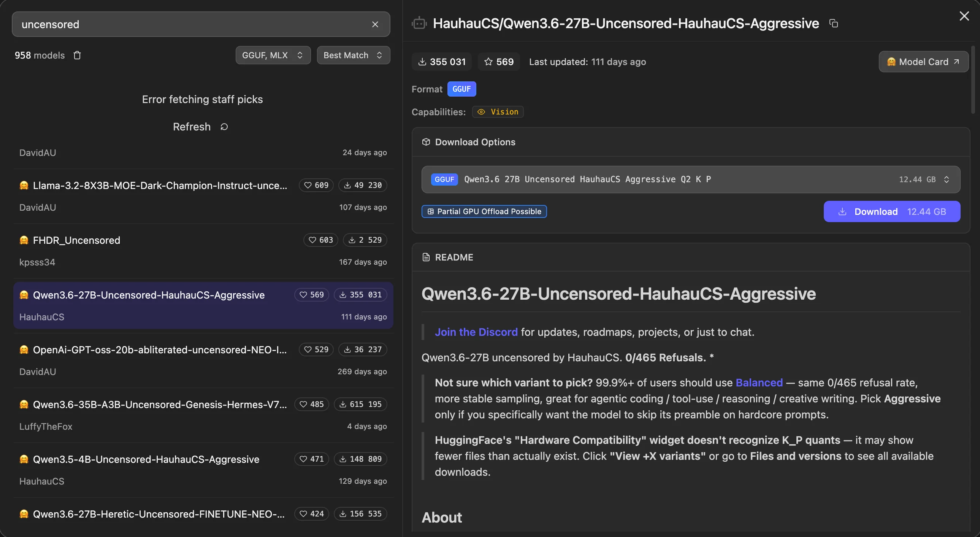Click the Last updated: 111 days ago text
This screenshot has height=537, width=980.
(x=587, y=62)
